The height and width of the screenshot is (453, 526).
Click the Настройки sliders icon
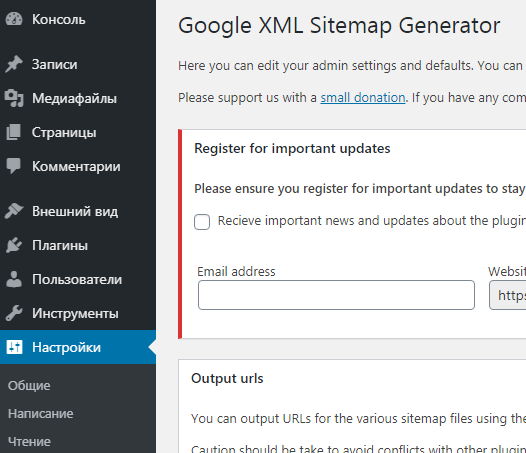14,347
